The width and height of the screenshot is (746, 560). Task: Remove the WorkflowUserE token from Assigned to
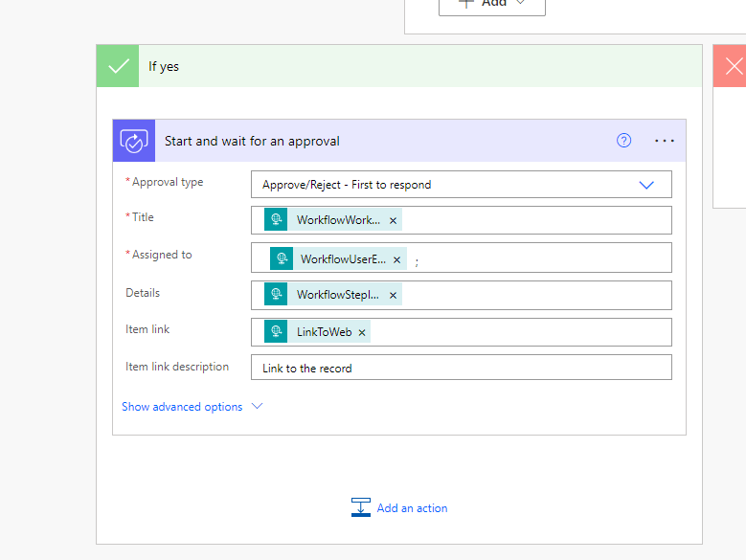[x=396, y=259]
